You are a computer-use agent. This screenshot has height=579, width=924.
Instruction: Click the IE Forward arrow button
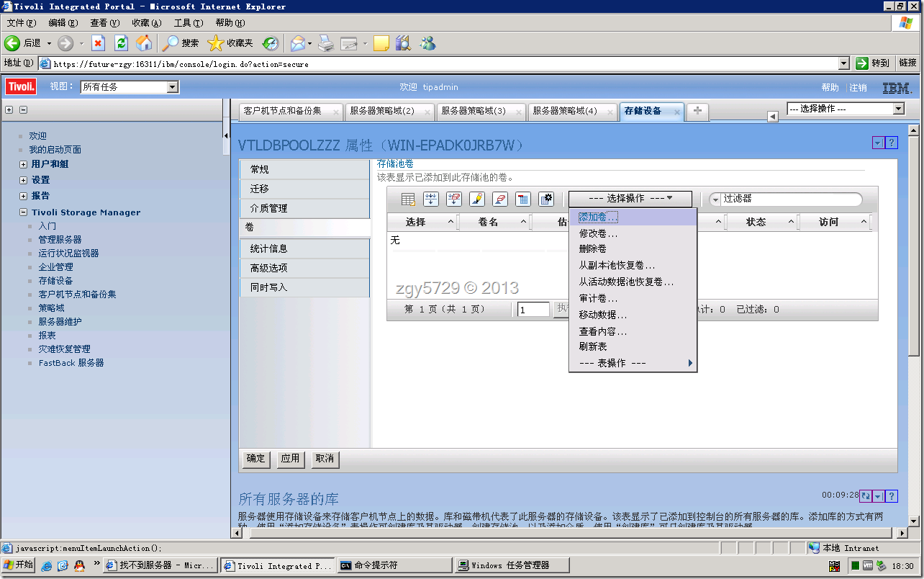65,43
